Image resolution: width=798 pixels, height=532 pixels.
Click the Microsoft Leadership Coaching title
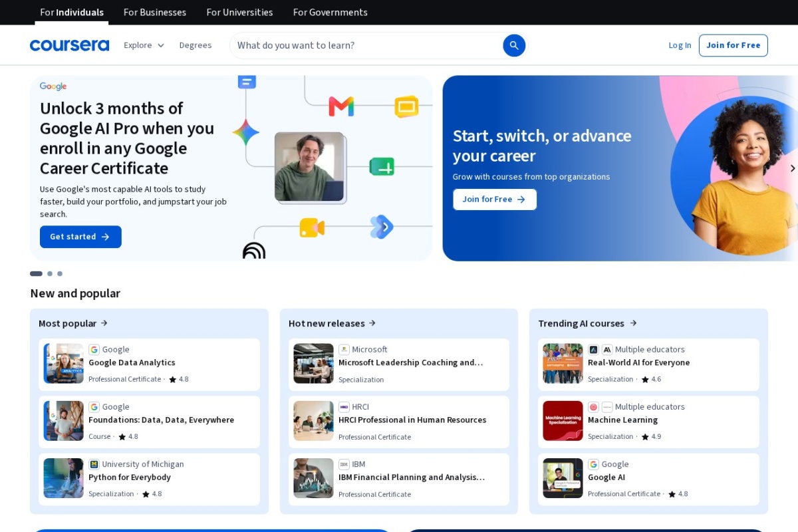point(411,363)
